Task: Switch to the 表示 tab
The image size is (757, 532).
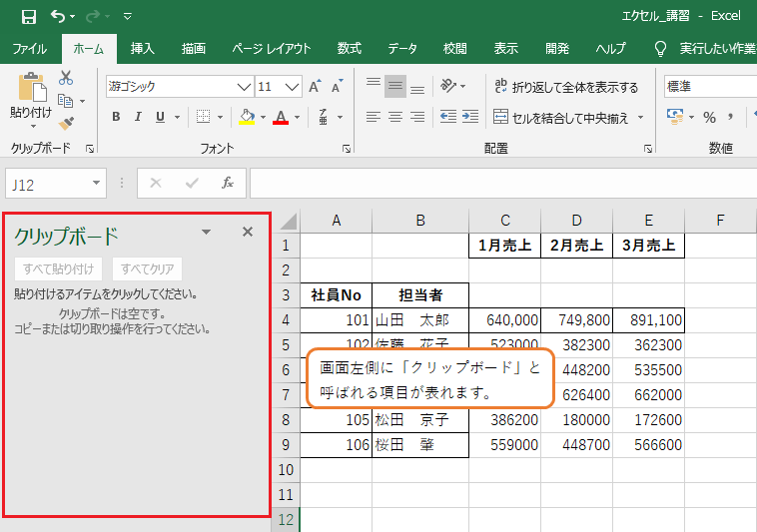Action: [x=506, y=49]
